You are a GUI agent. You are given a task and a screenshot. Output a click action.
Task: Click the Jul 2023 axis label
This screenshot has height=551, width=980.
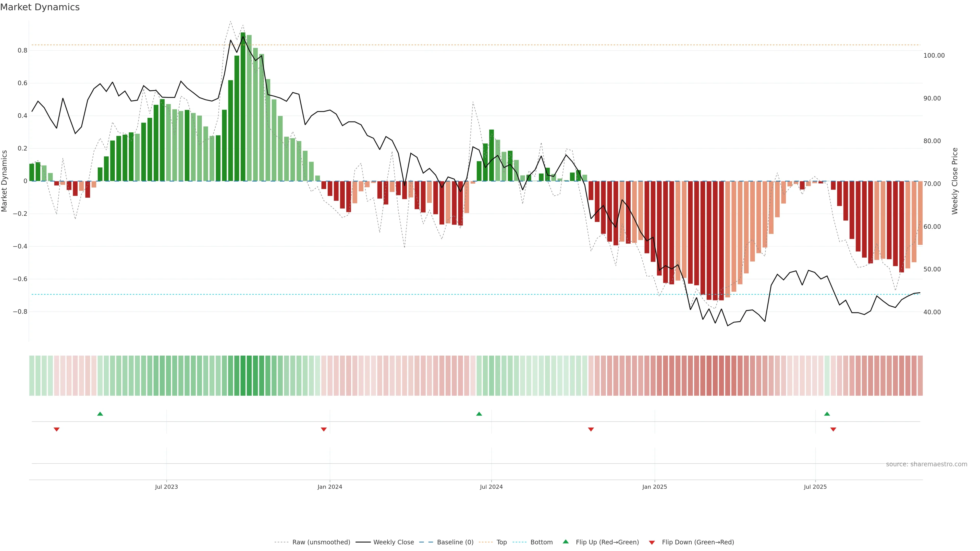click(166, 487)
